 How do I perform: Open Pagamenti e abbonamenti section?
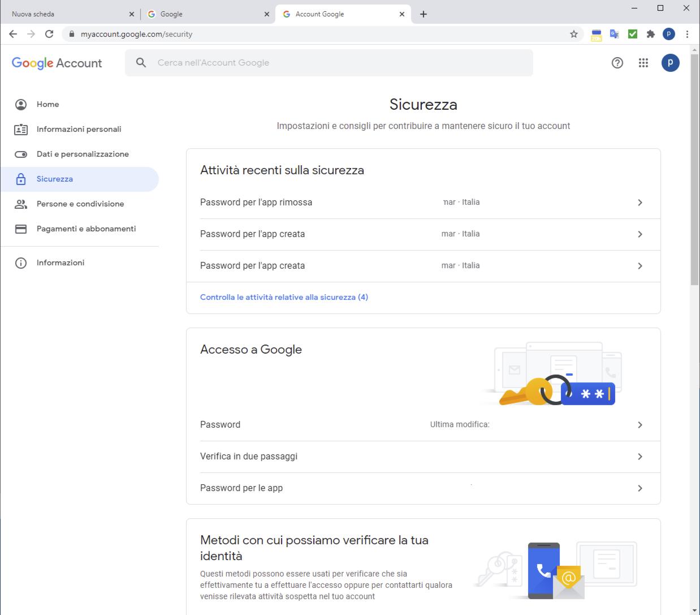pyautogui.click(x=80, y=229)
